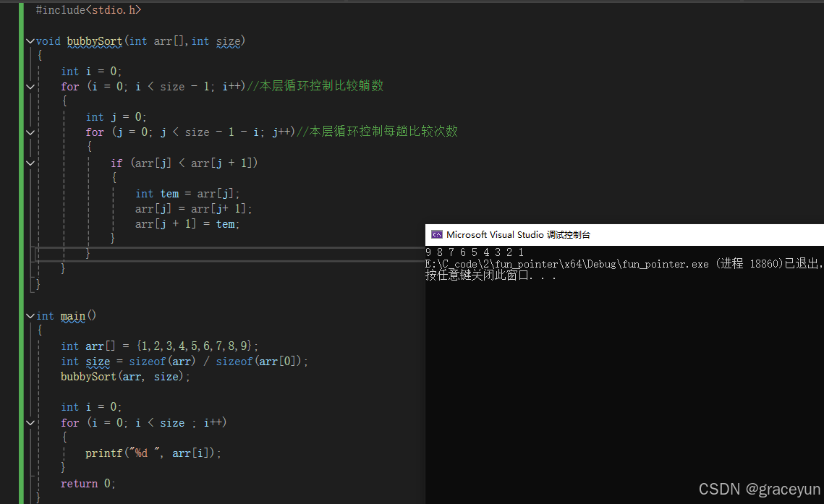824x504 pixels.
Task: Click the 'int i = 0;' line in main
Action: pyautogui.click(x=91, y=407)
